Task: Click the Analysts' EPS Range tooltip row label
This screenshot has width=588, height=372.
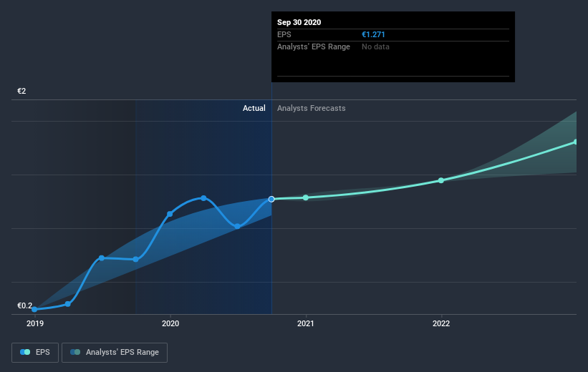Action: pos(314,46)
